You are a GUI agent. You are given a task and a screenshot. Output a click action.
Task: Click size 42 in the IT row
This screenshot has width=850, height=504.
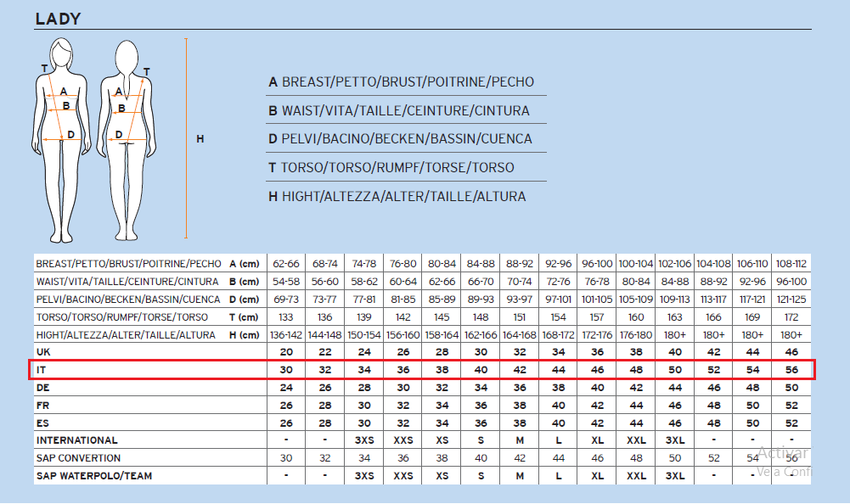coord(520,369)
